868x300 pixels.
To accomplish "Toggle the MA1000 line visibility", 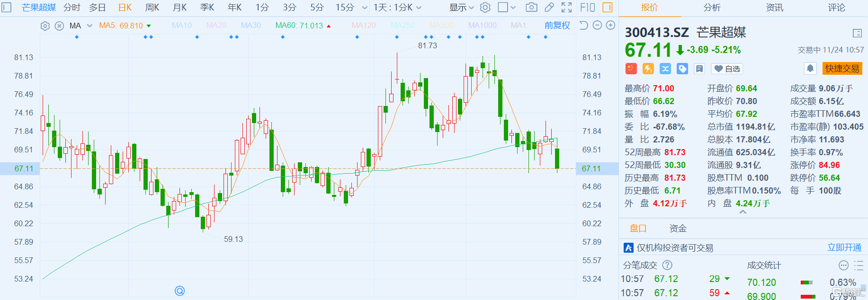I will click(483, 26).
